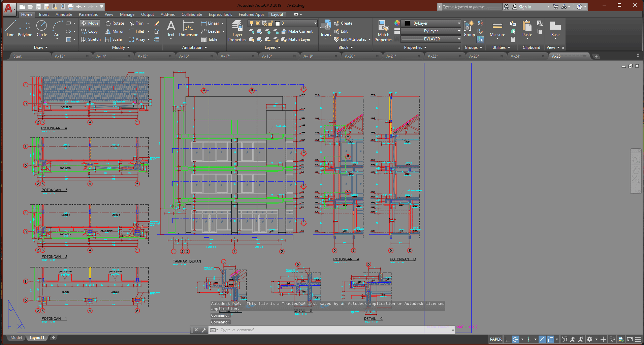Click the Match Properties icon

coord(383,31)
